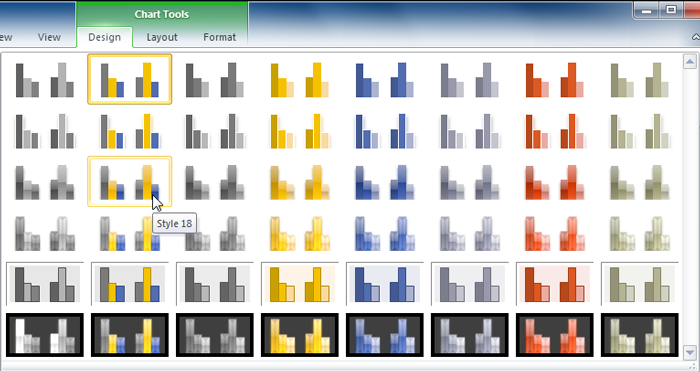Pick Style 46 slate chart on dark background
This screenshot has width=700, height=372.
[470, 335]
